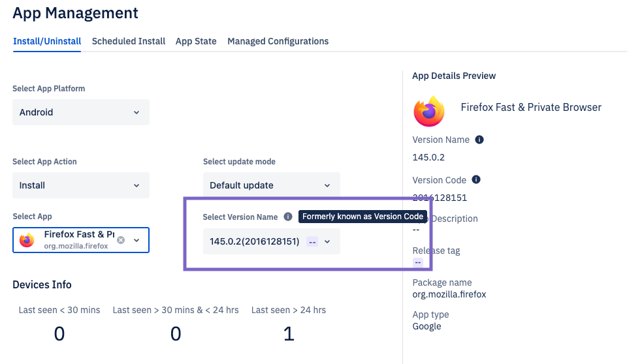
Task: Open Select App dropdown chevron
Action: [x=137, y=240]
